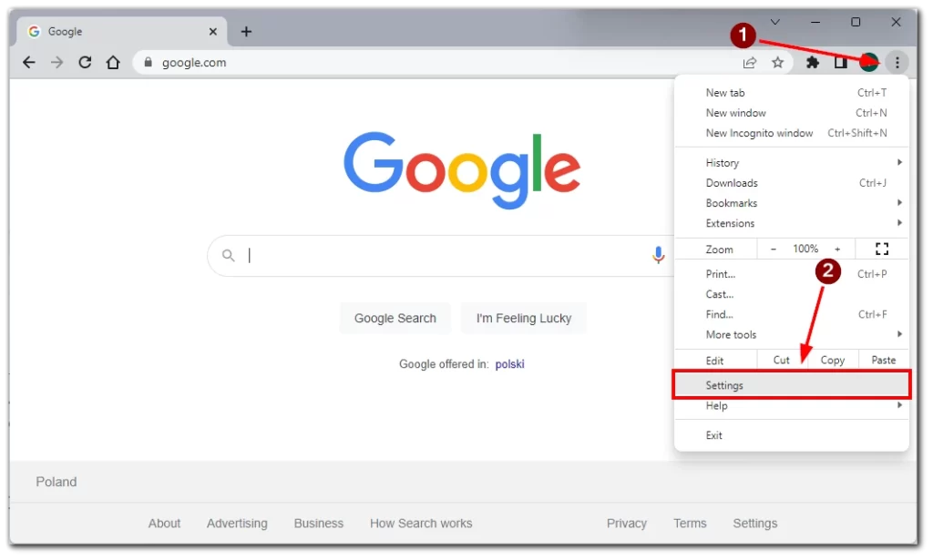Open the profile avatar
933x560 pixels.
pos(868,63)
